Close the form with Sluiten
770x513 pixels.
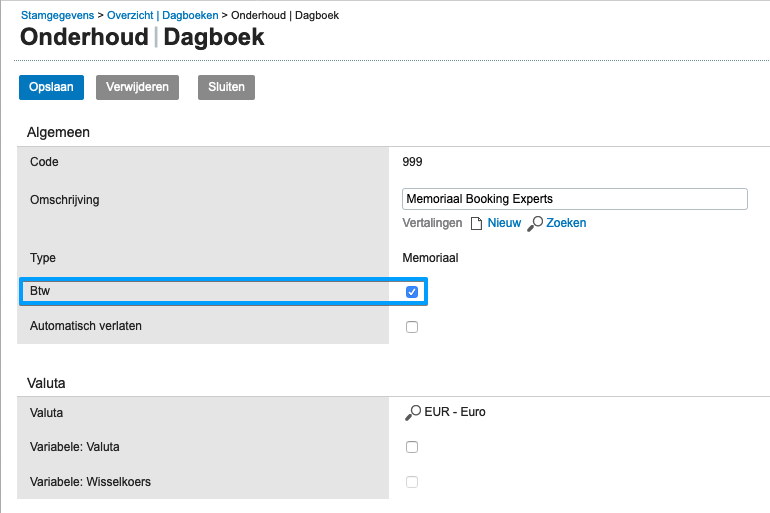[x=226, y=87]
